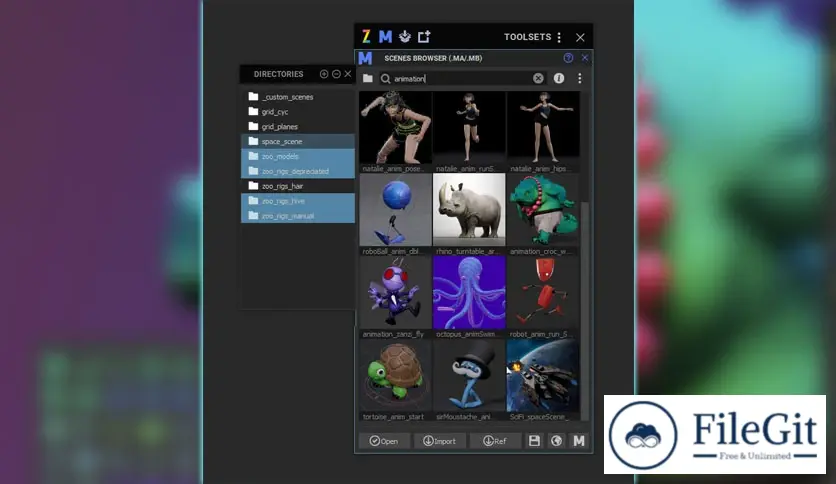Viewport: 836px width, 484px height.
Task: Select the zoo_rigs_hair folder
Action: [x=298, y=186]
